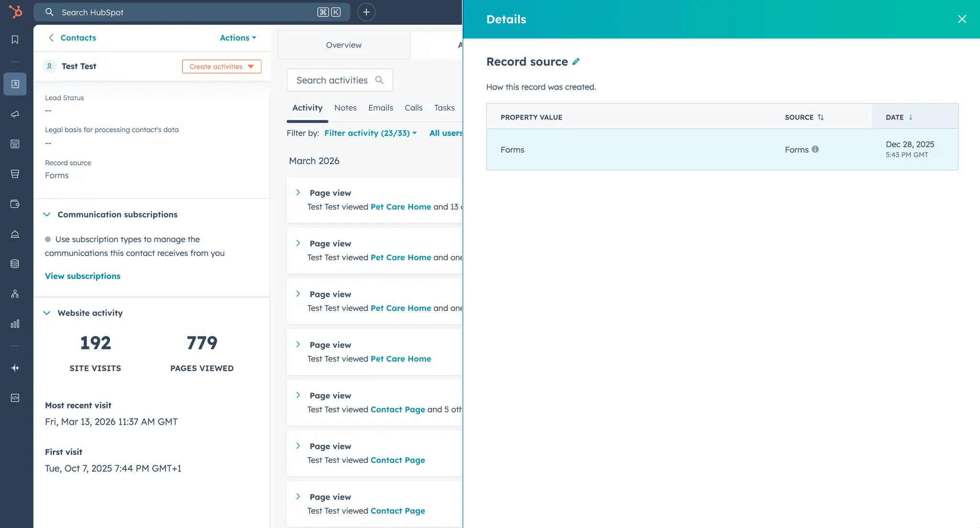The image size is (980, 528).
Task: Click the first visit date Oct 7, 2025
Action: click(113, 469)
